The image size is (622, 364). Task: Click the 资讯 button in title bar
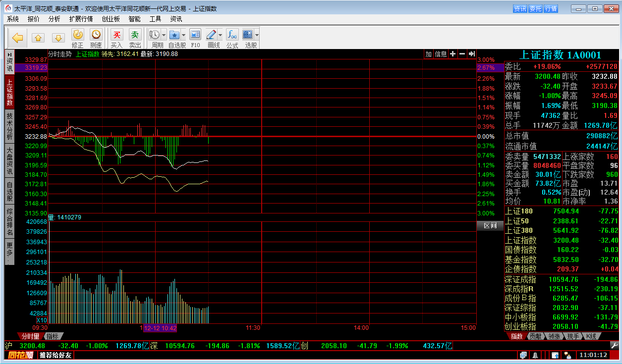click(520, 8)
